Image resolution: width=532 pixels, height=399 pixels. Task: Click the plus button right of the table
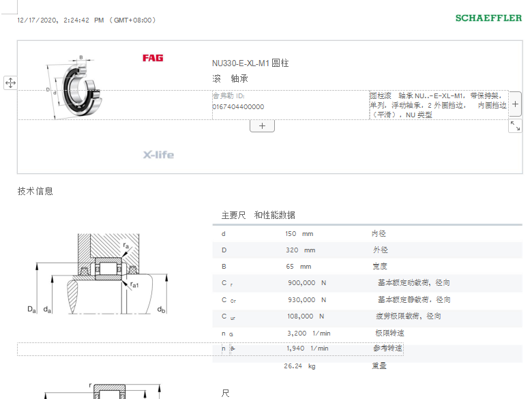(515, 105)
